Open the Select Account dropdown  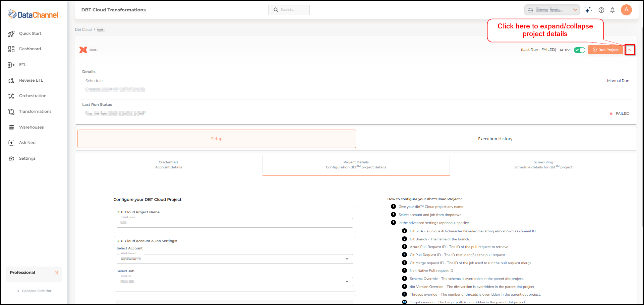[235, 259]
